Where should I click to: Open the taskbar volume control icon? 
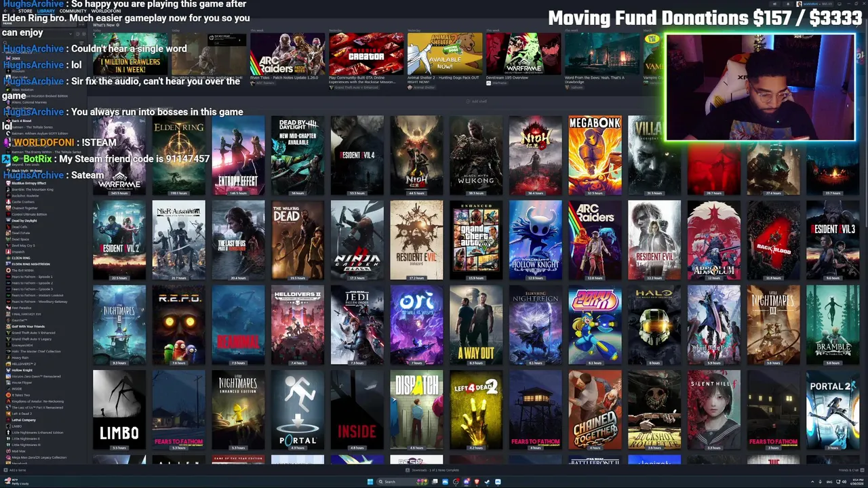pyautogui.click(x=844, y=482)
